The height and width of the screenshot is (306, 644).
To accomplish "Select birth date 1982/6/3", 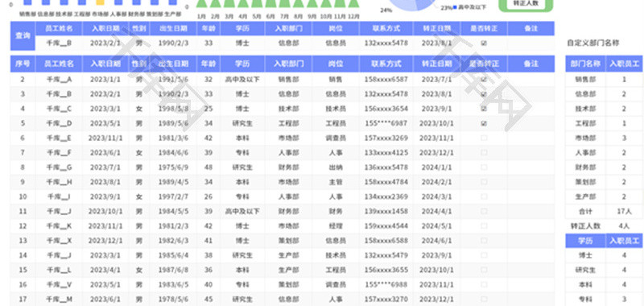I will (173, 241).
